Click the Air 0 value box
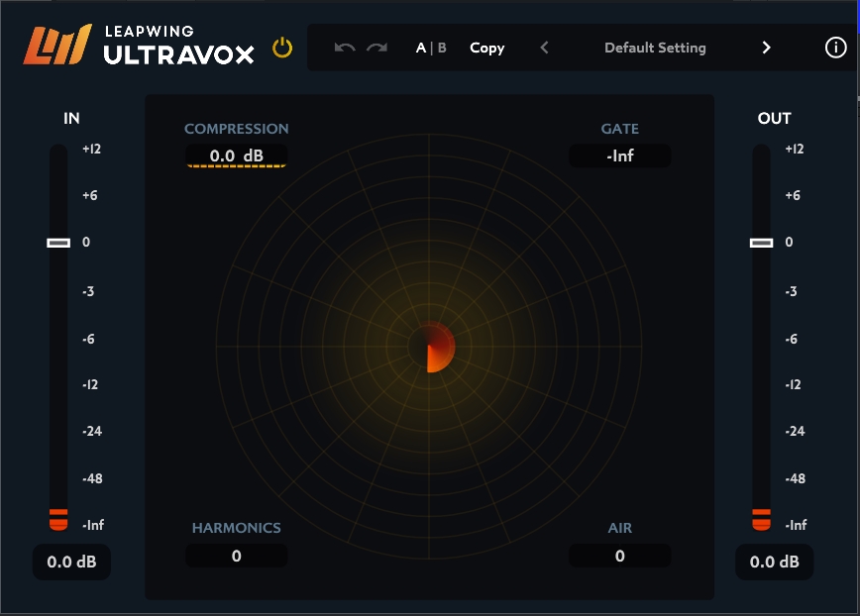Image resolution: width=860 pixels, height=616 pixels. [620, 556]
